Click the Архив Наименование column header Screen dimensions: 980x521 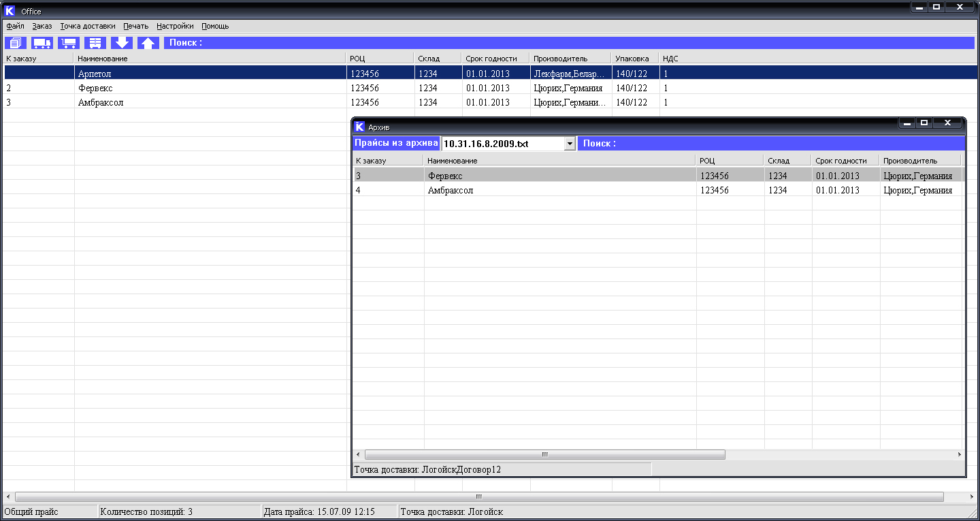point(560,161)
